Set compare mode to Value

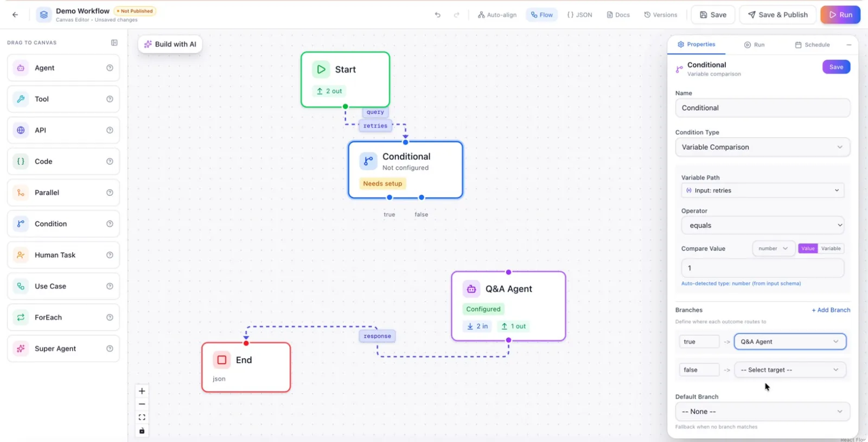tap(808, 248)
